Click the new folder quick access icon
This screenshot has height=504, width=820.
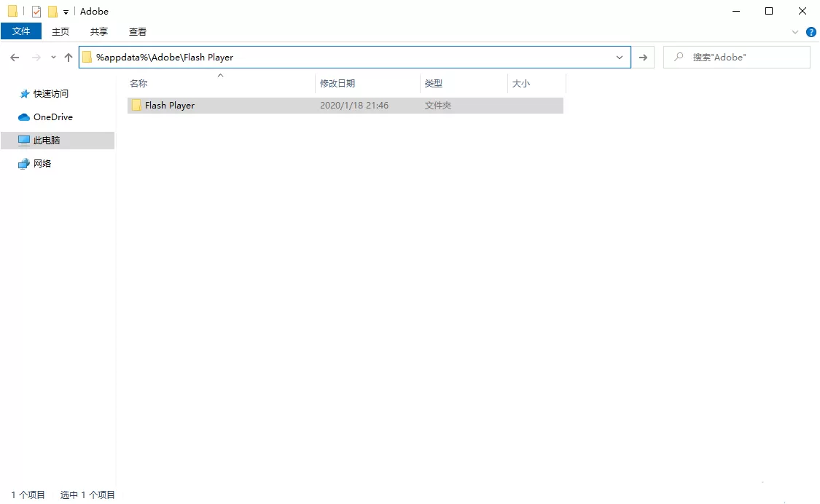coord(52,12)
